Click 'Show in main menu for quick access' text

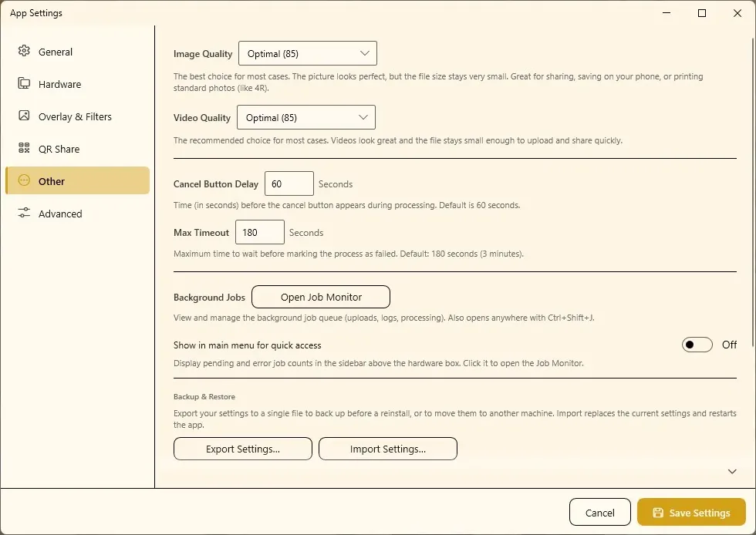[x=248, y=345]
